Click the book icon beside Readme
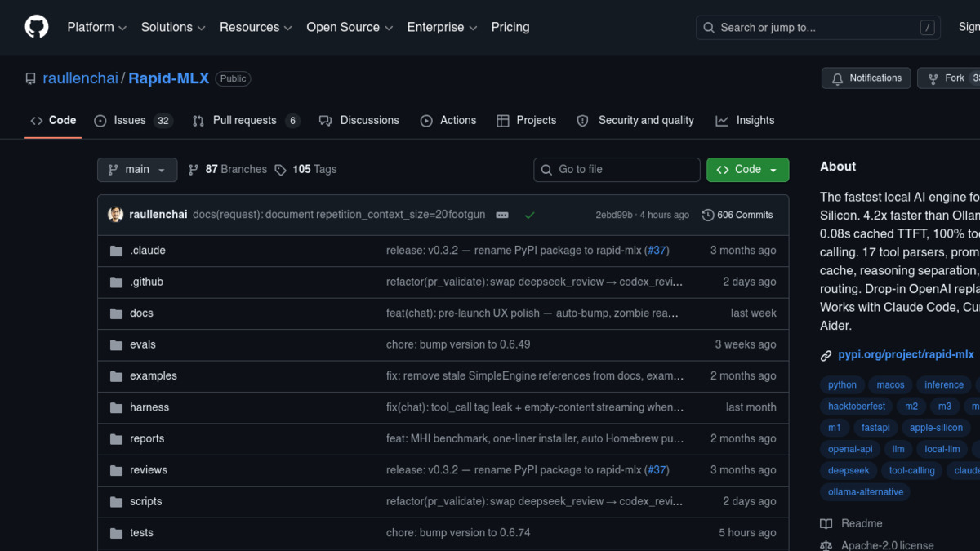Viewport: 980px width, 551px height. click(x=826, y=524)
